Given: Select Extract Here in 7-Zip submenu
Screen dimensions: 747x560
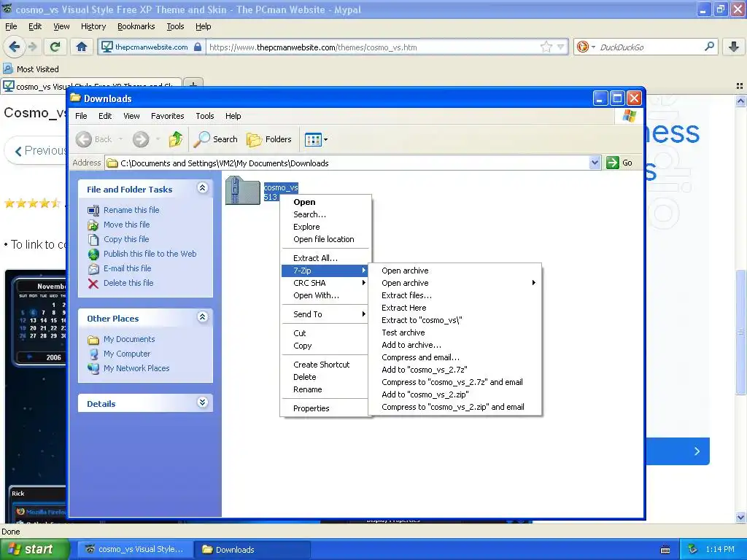Looking at the screenshot, I should tap(455, 308).
